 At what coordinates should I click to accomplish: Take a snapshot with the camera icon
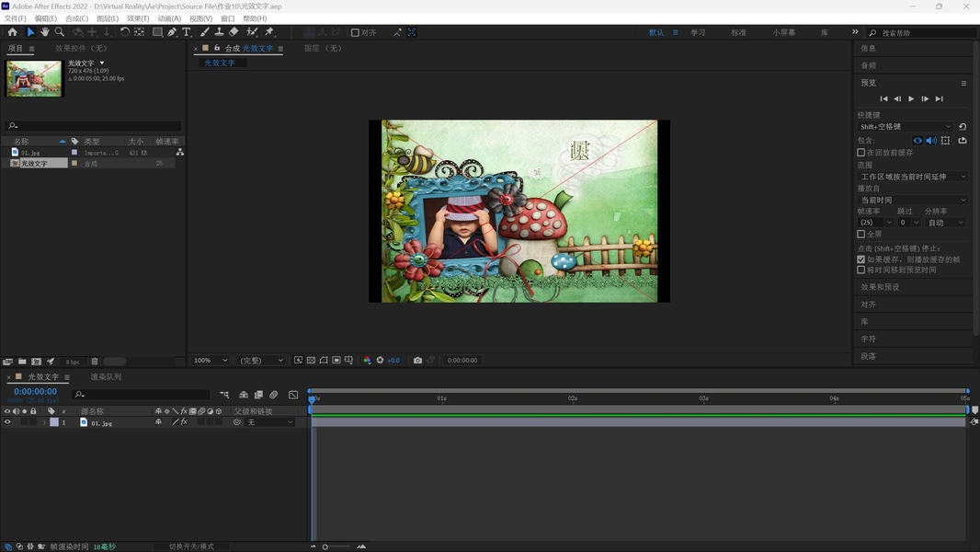pos(417,360)
